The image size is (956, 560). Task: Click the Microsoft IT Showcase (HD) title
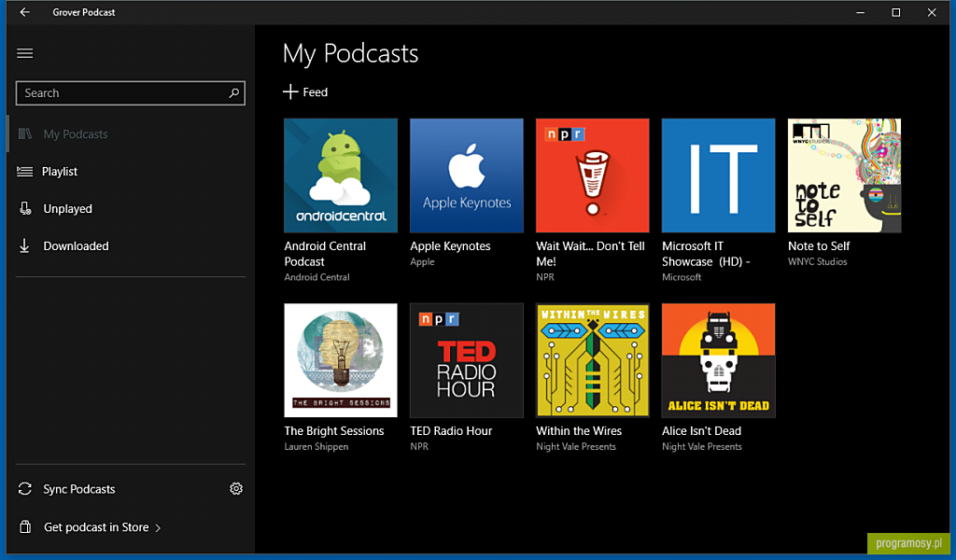(x=706, y=254)
